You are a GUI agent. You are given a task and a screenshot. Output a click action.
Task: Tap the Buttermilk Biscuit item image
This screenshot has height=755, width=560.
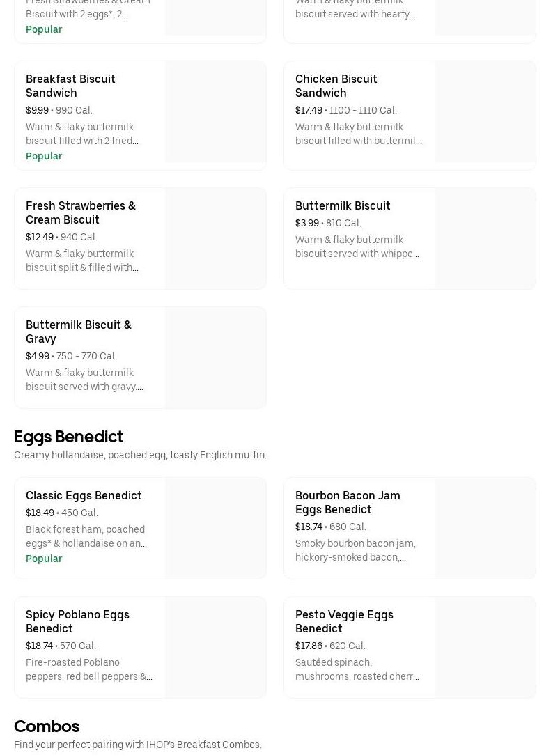485,238
